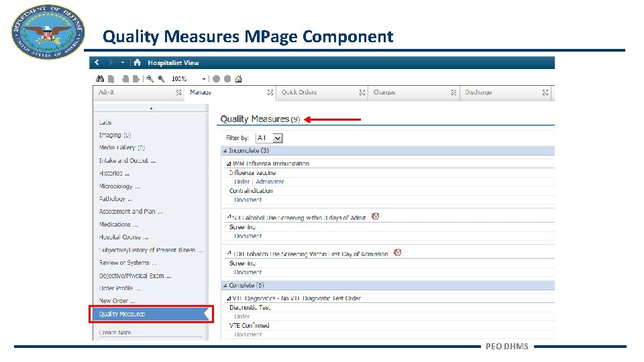Click the house icon in the zoom toolbar
The width and height of the screenshot is (644, 362).
(x=238, y=79)
